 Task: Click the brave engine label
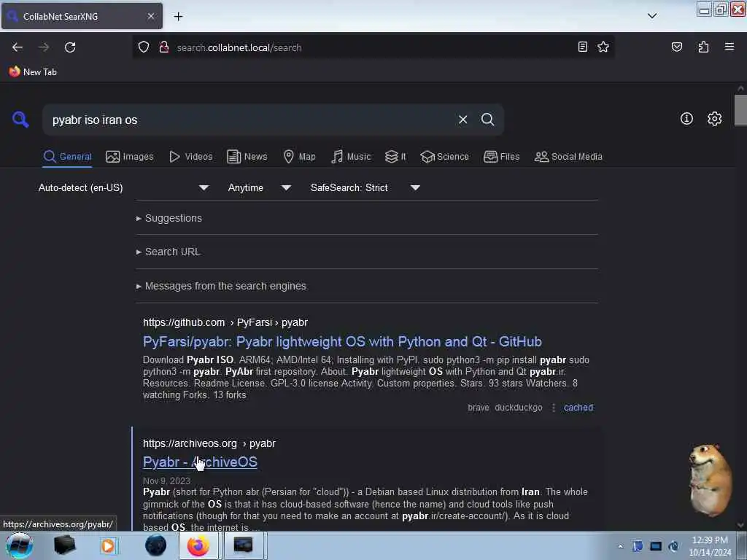click(x=479, y=408)
